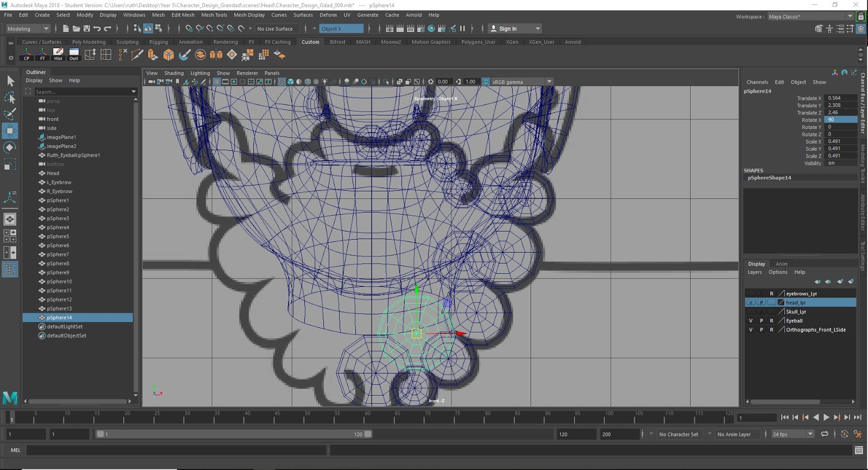The height and width of the screenshot is (470, 868).
Task: Click the MEL command language label
Action: coord(15,450)
